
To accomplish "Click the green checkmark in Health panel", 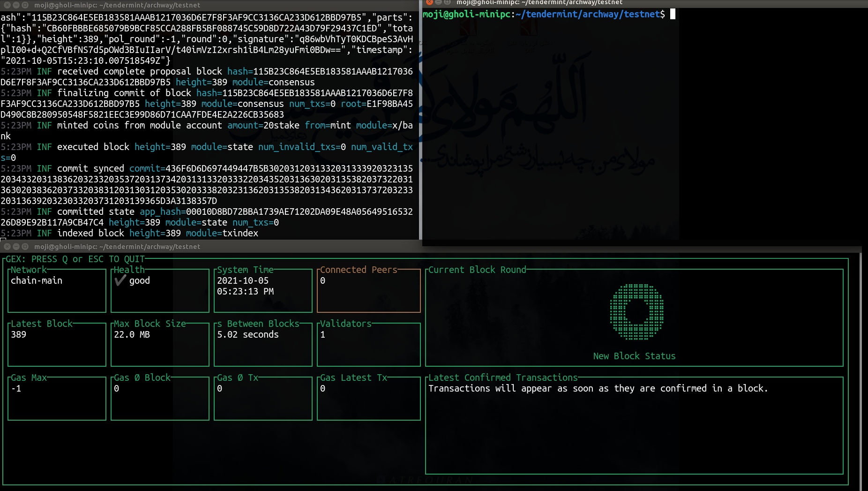I will (x=120, y=280).
